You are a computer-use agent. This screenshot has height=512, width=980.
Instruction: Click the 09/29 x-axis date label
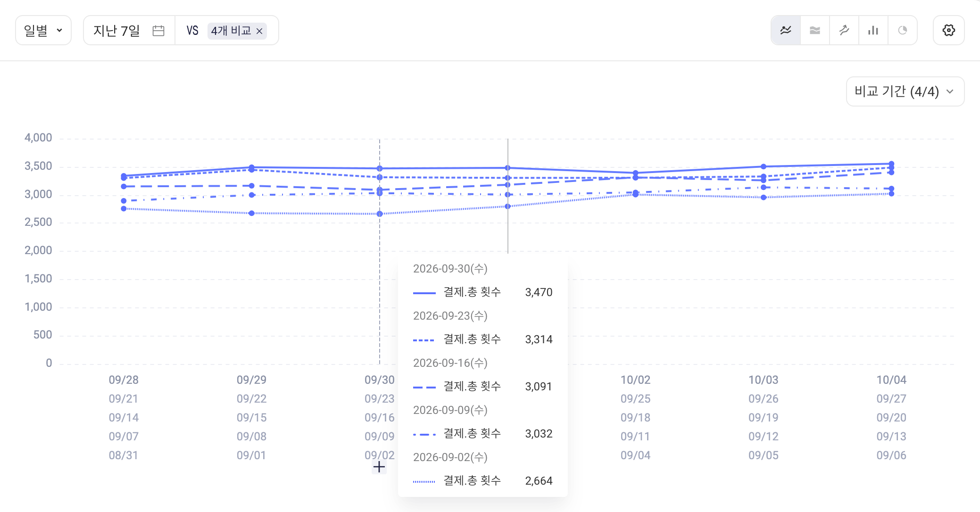click(251, 380)
